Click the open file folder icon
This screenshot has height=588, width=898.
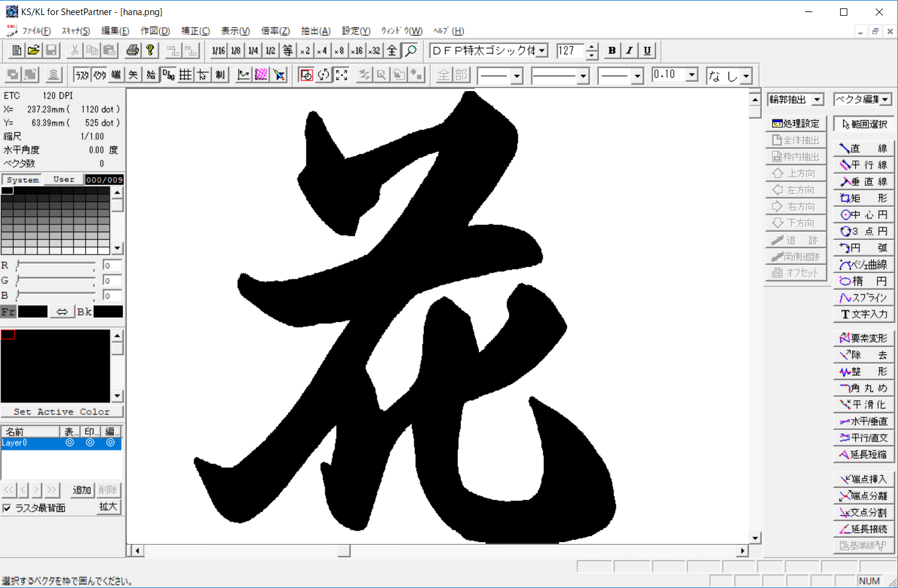pyautogui.click(x=34, y=51)
